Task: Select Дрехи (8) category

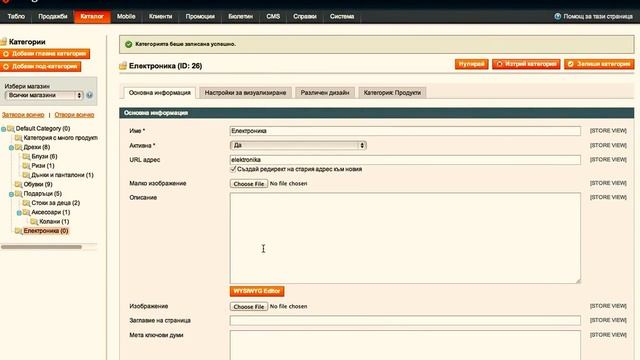Action: pos(37,147)
